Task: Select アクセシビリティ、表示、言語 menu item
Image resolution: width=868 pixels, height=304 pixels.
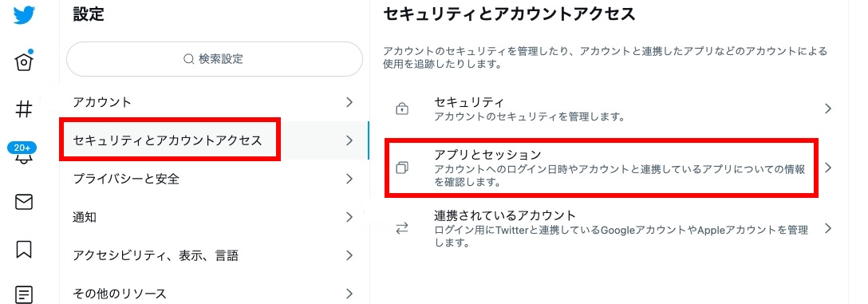Action: 215,255
